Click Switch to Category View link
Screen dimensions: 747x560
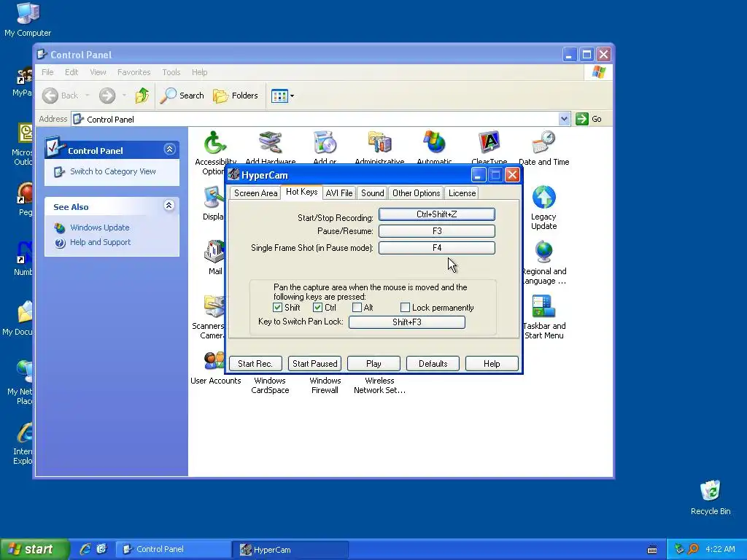(x=112, y=171)
